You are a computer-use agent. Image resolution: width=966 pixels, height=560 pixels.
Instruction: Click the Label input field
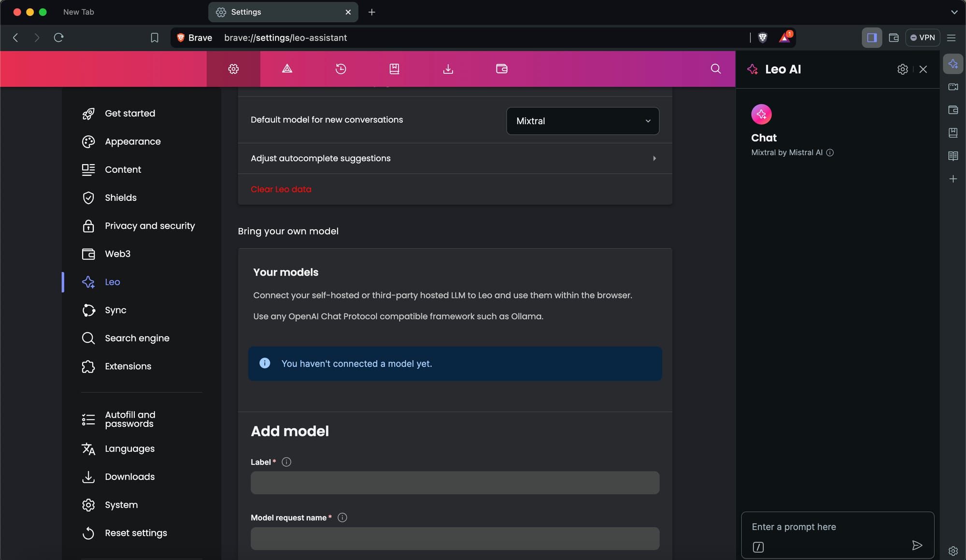455,483
